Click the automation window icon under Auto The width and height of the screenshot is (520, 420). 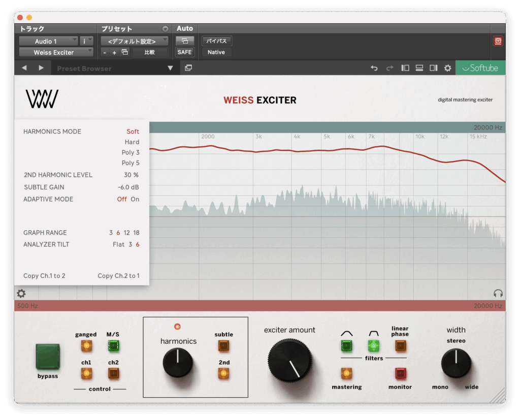pyautogui.click(x=185, y=41)
